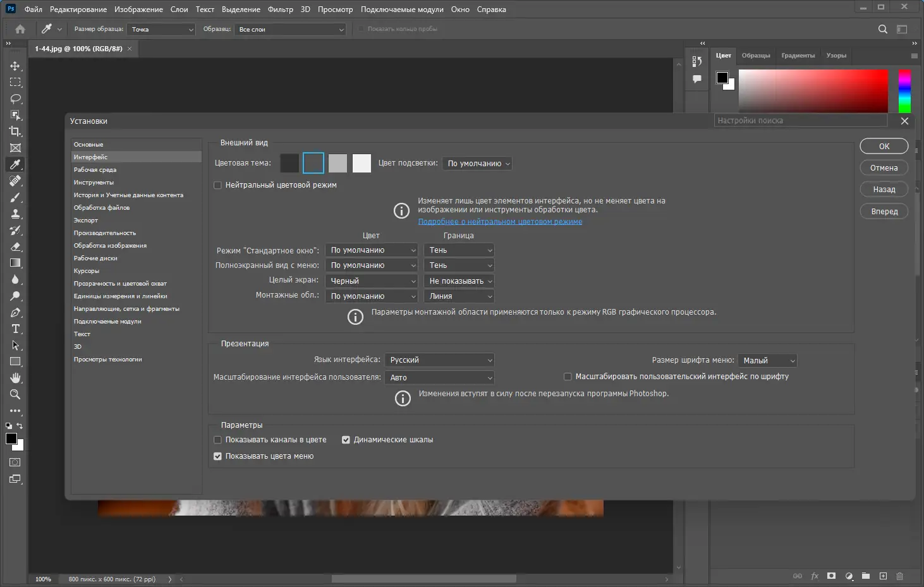Select the lightest color theme swatch
Screen dimensions: 924x587
pyautogui.click(x=362, y=163)
